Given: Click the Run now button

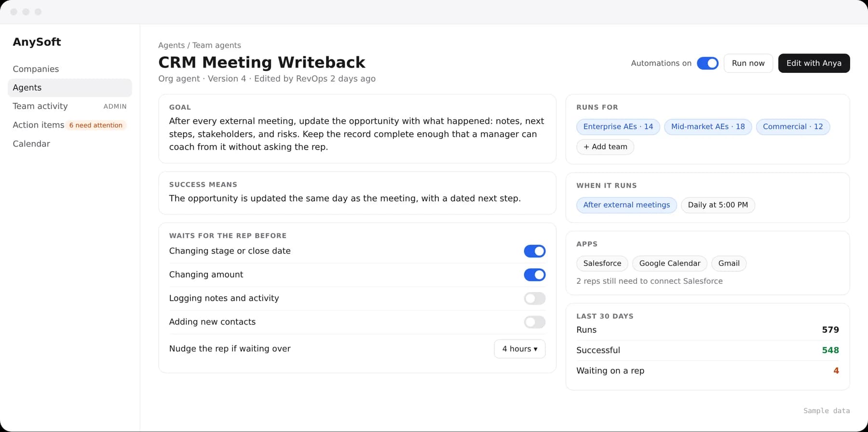Looking at the screenshot, I should point(748,63).
